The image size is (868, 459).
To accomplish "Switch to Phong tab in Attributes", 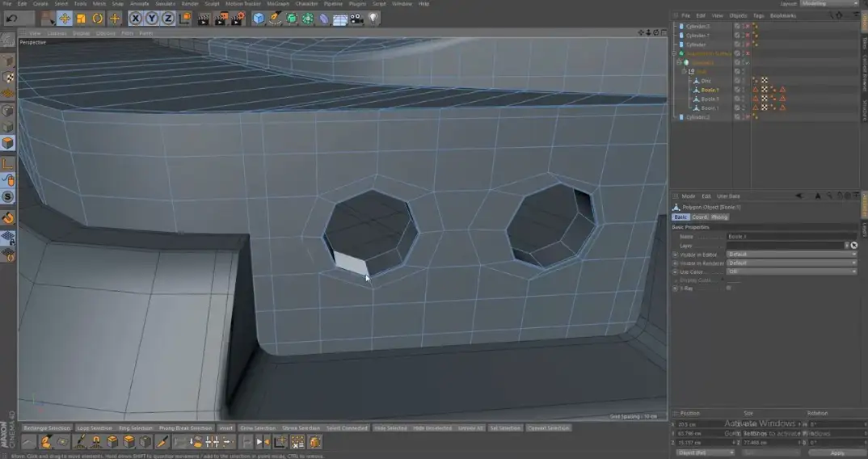I will (x=719, y=217).
